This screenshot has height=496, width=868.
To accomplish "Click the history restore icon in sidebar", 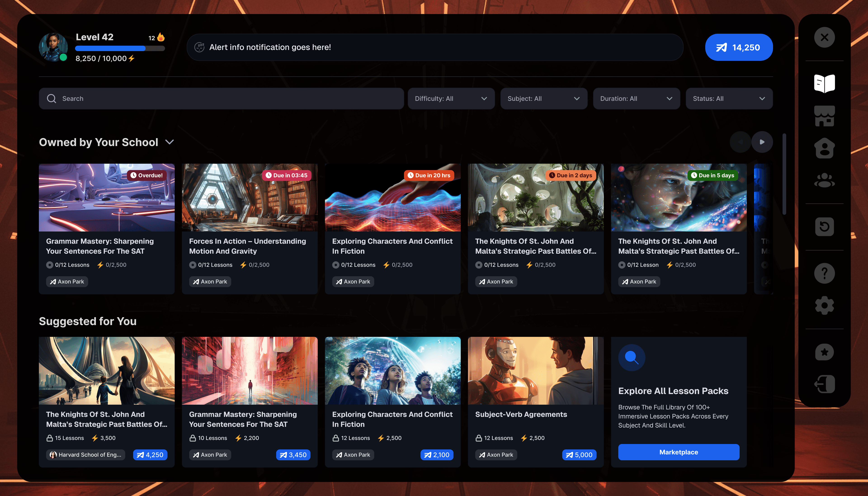I will [824, 227].
